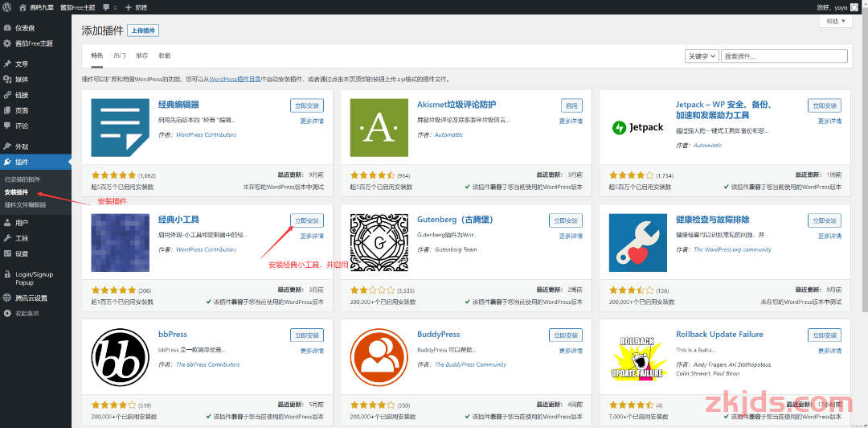This screenshot has width=868, height=428.
Task: Open the yoyo user profile menu
Action: (837, 8)
